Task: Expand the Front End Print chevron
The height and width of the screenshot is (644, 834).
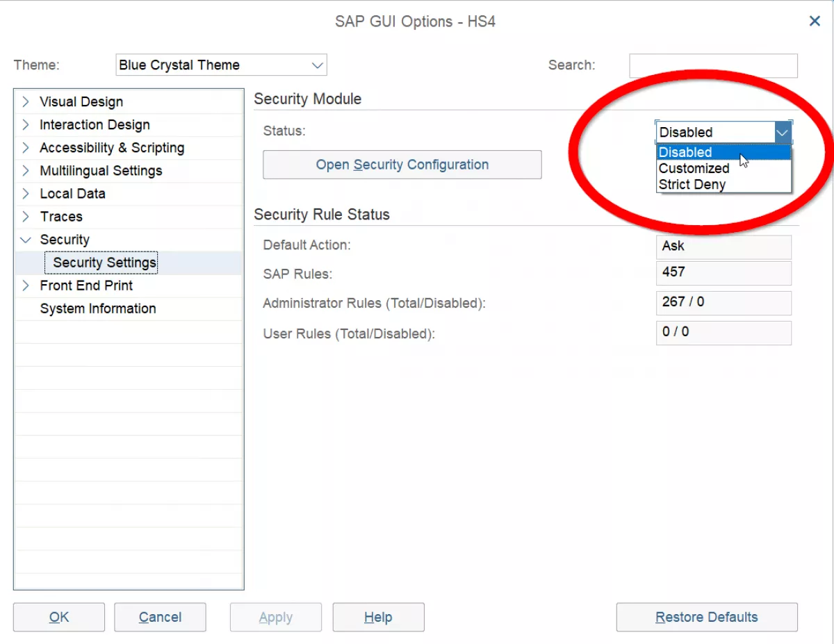Action: point(26,286)
